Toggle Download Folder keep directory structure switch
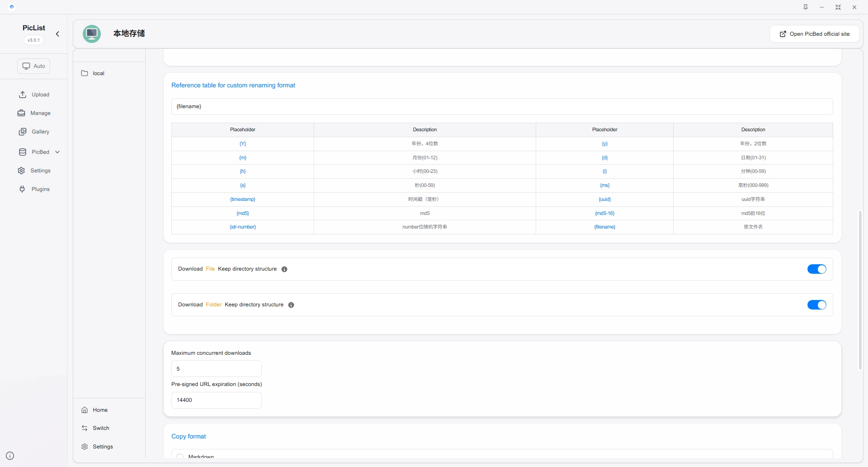This screenshot has width=868, height=467. (816, 305)
